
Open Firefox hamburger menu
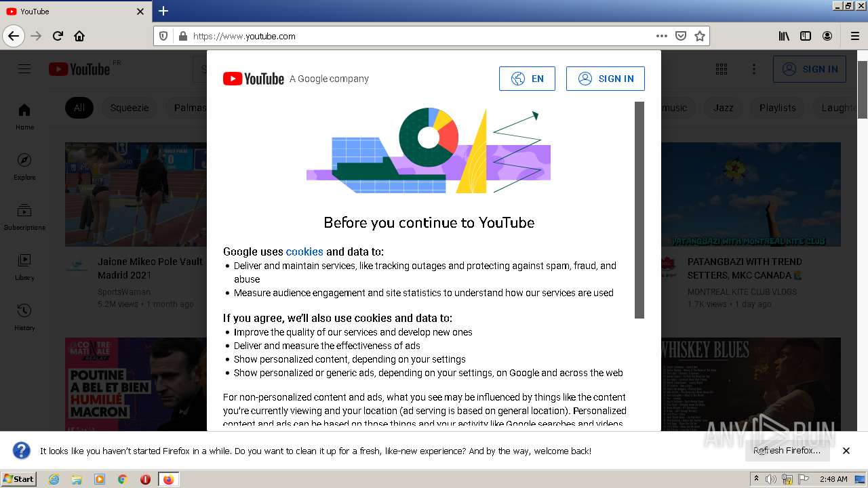coord(854,36)
